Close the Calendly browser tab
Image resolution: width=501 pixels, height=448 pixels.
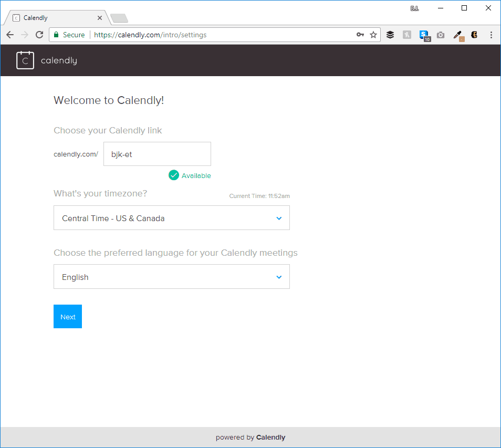[100, 18]
